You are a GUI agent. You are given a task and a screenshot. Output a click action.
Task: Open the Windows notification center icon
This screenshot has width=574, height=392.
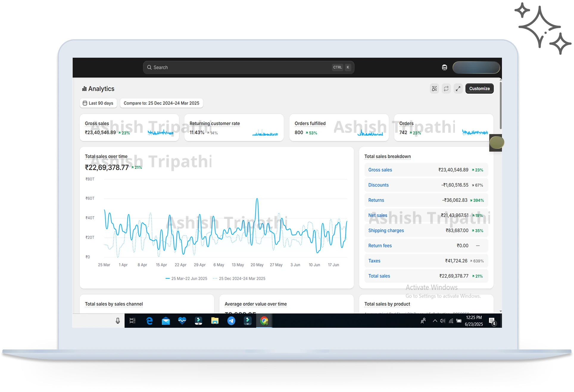click(492, 321)
